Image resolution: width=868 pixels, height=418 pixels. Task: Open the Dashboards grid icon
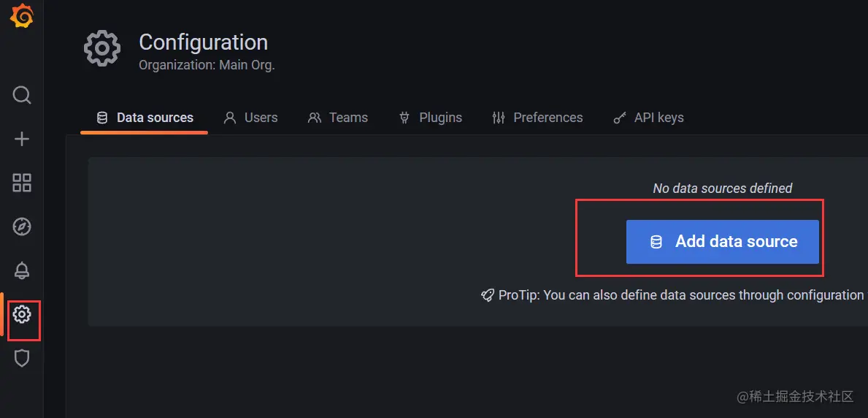point(22,183)
